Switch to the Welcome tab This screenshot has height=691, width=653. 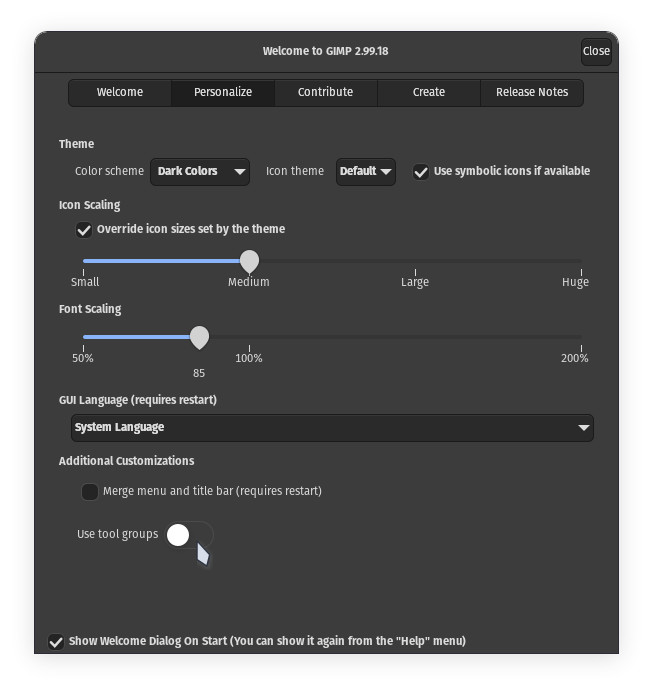120,92
